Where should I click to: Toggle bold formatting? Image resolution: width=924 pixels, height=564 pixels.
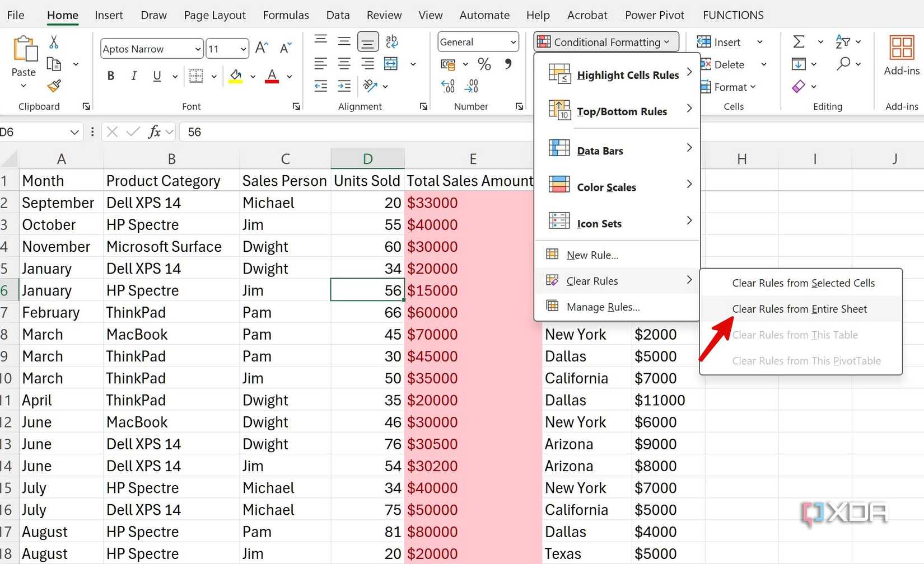point(110,76)
